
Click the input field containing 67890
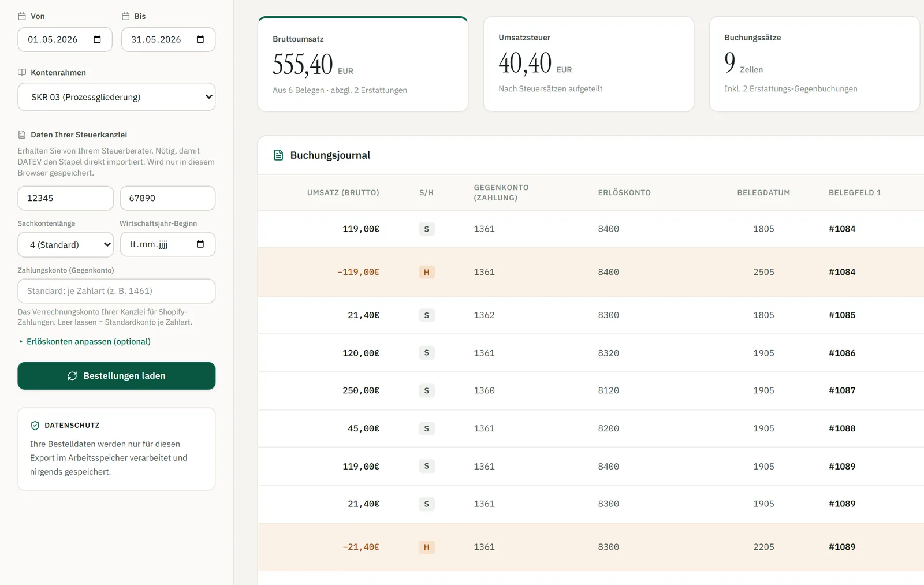coord(167,198)
